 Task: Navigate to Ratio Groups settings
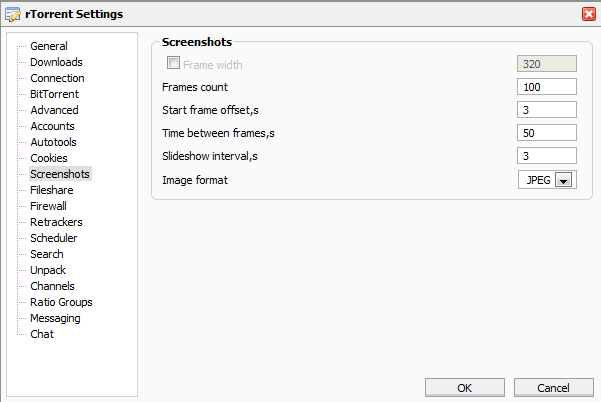61,302
